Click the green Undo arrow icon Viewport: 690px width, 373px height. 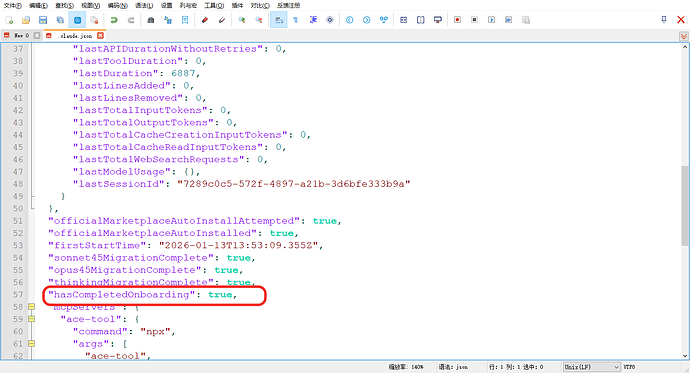click(114, 20)
